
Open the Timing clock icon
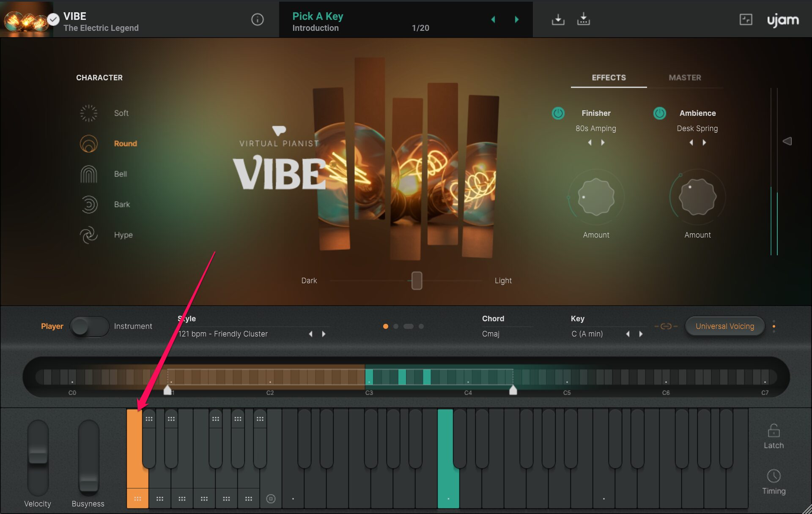point(774,476)
